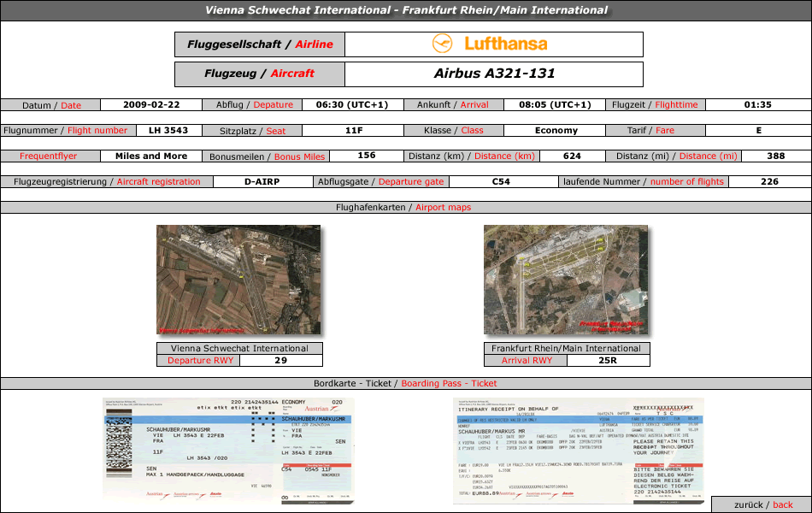Click the Bordkarte - Ticket / Boarding Pass header
The width and height of the screenshot is (812, 513).
(x=405, y=383)
